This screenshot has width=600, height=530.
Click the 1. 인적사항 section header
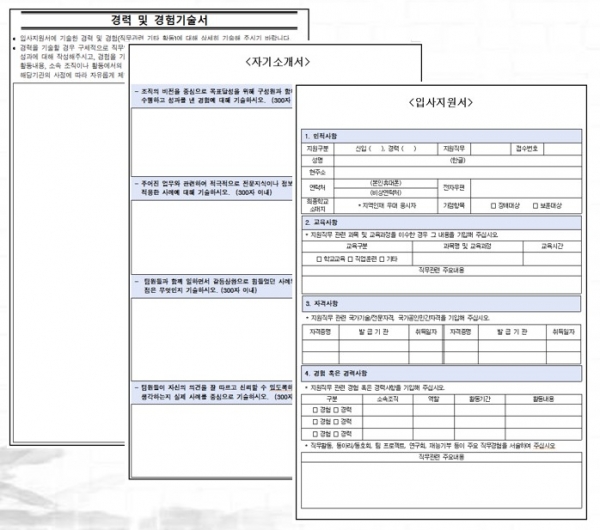click(x=442, y=136)
